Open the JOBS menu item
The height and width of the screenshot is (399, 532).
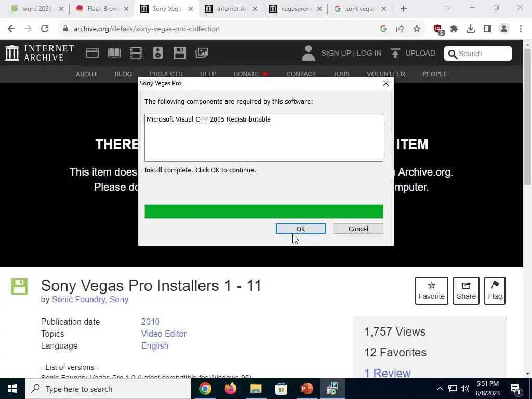[341, 74]
